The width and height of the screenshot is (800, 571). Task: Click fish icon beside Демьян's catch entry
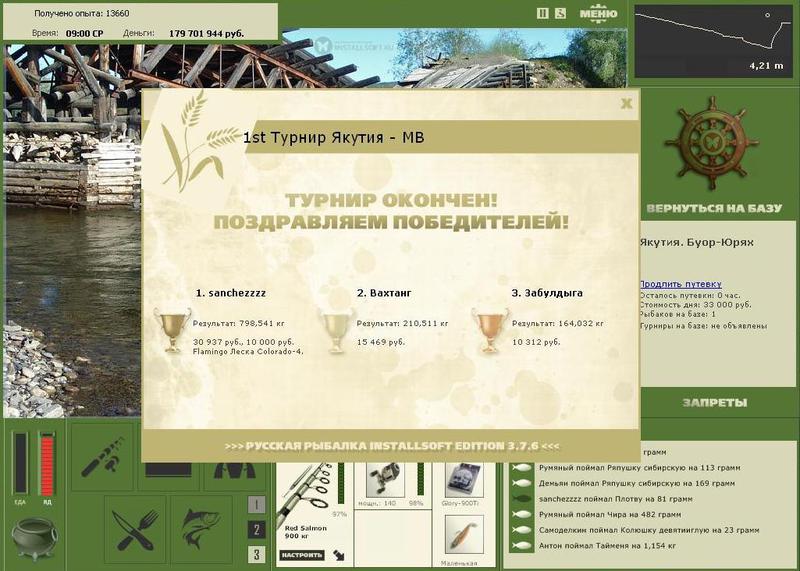pyautogui.click(x=521, y=483)
